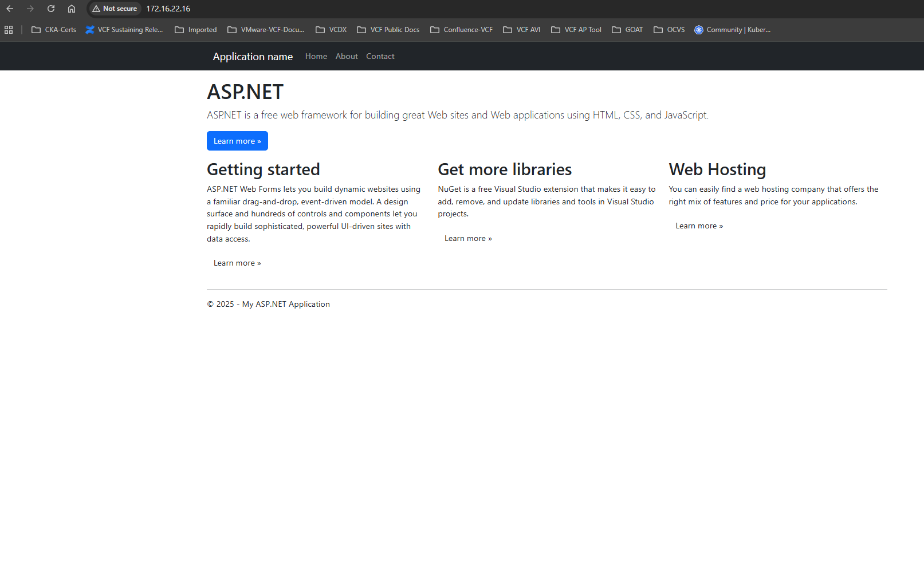Click Learn more under Web Hosting
This screenshot has width=924, height=561.
pyautogui.click(x=699, y=226)
